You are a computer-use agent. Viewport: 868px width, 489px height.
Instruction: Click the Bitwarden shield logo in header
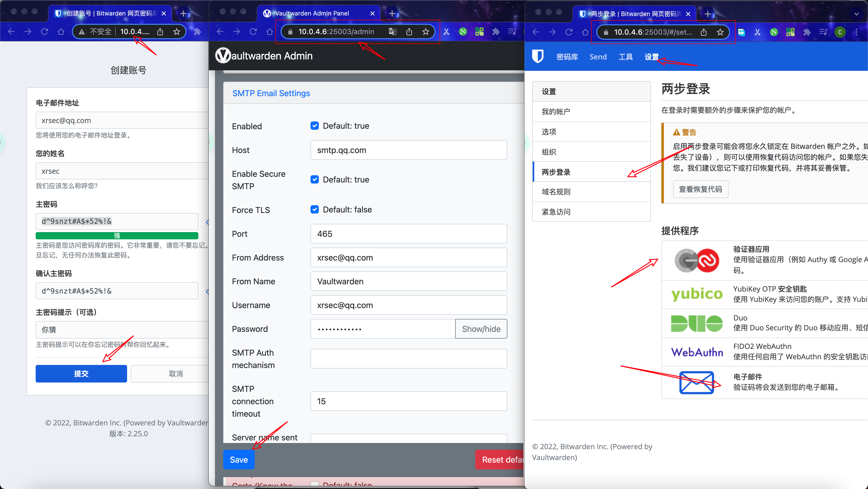(537, 56)
